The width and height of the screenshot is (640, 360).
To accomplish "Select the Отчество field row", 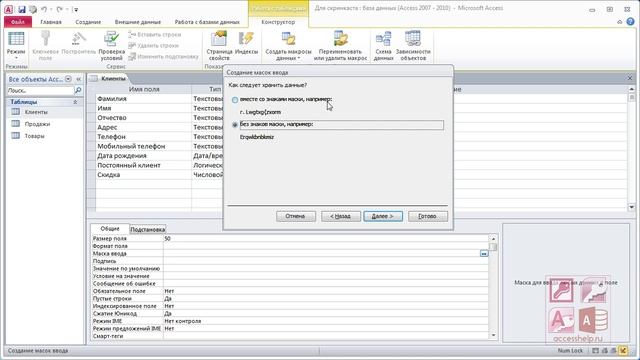I will coord(143,118).
